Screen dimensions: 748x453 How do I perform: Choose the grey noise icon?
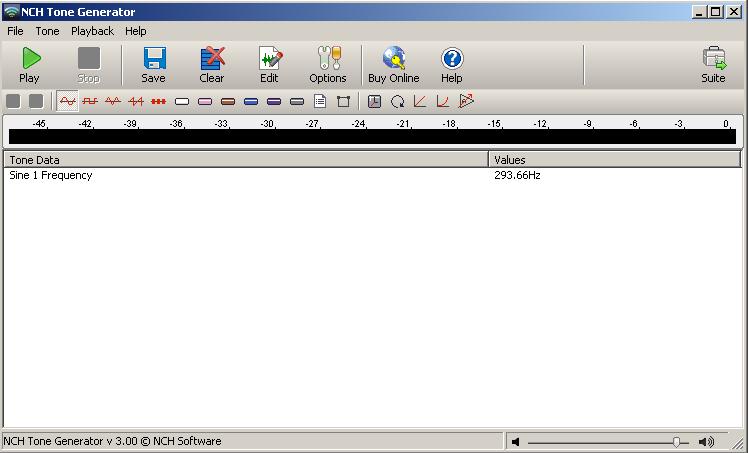tap(297, 101)
